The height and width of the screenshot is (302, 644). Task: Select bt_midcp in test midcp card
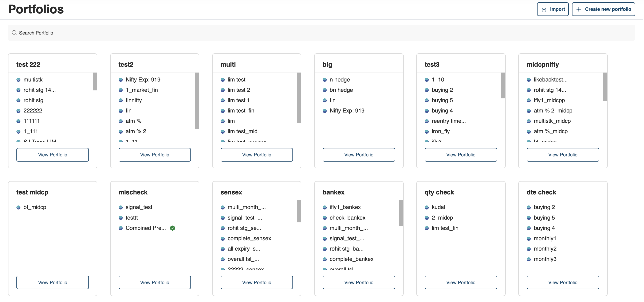[x=35, y=207]
